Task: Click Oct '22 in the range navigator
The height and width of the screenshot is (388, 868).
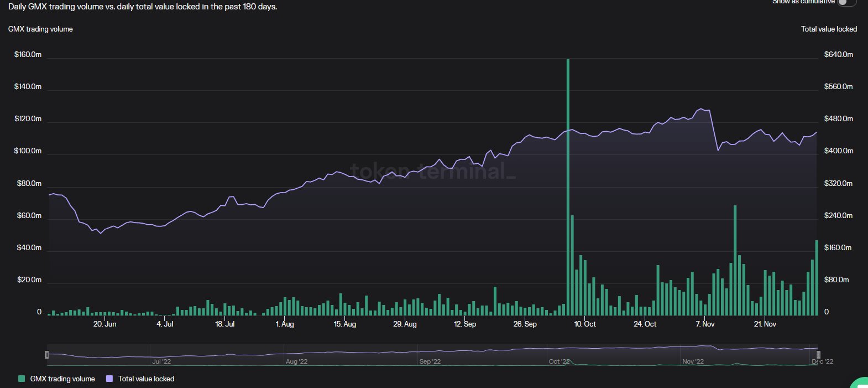Action: (x=559, y=361)
